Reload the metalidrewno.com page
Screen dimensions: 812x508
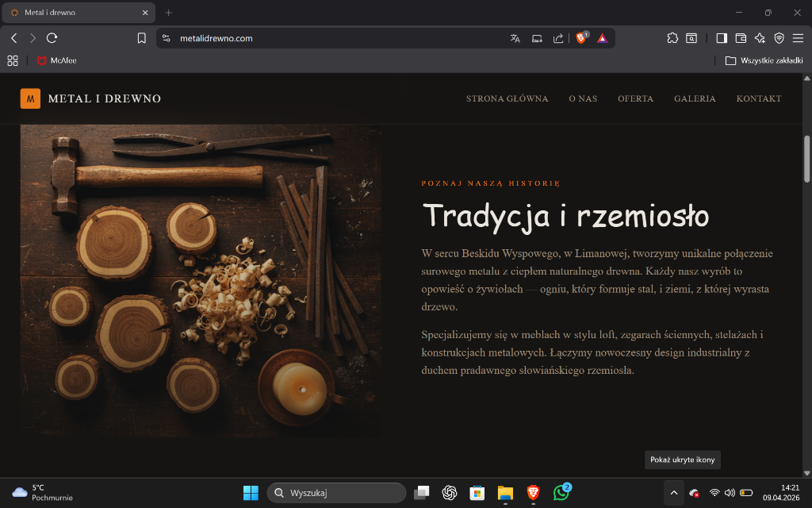[x=52, y=38]
